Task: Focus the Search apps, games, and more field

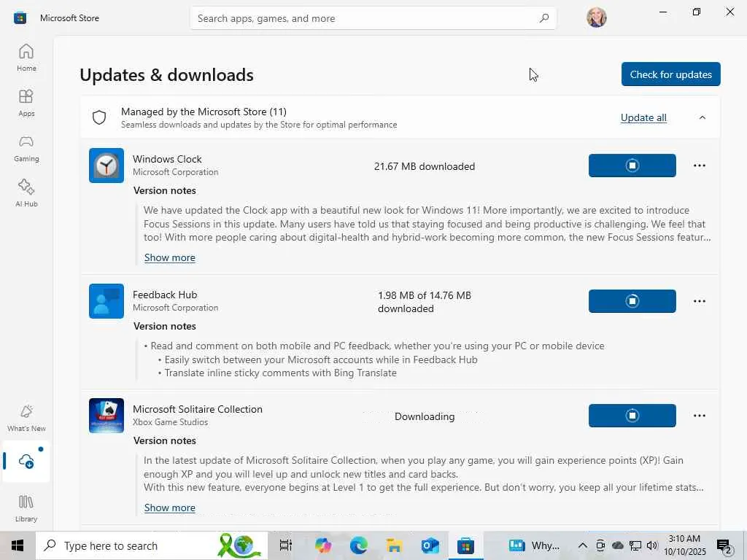Action: pyautogui.click(x=373, y=18)
